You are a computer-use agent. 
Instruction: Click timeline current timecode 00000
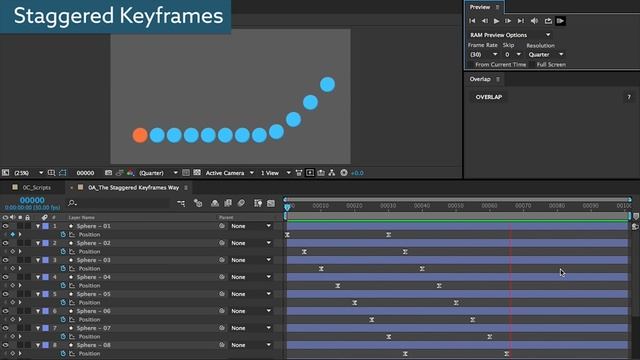click(32, 200)
